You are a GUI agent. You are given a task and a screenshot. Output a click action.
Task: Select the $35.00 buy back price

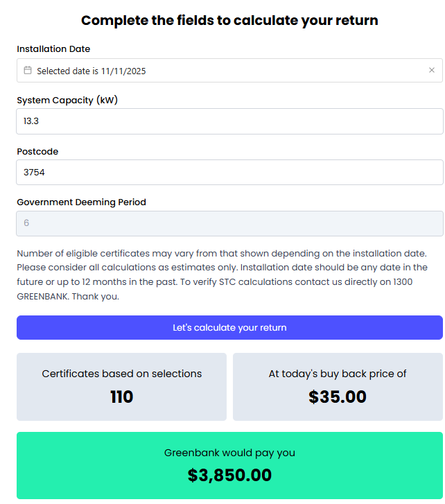(338, 397)
